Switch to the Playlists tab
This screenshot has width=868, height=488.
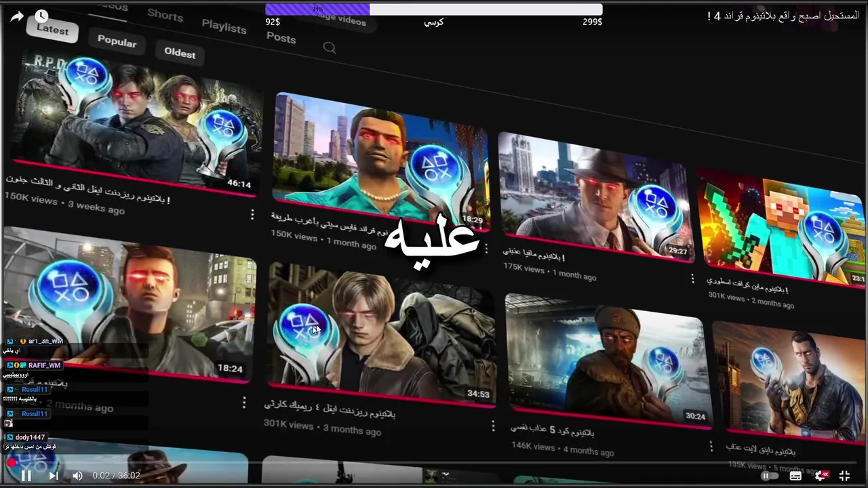(x=224, y=27)
